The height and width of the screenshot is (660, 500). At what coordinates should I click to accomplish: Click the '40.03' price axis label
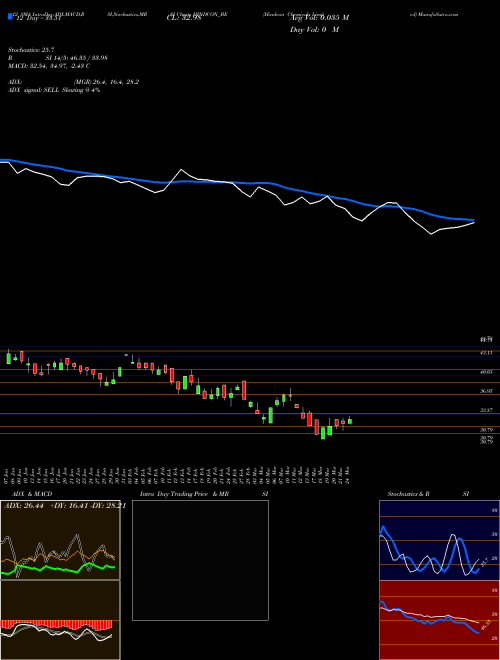coord(487,372)
